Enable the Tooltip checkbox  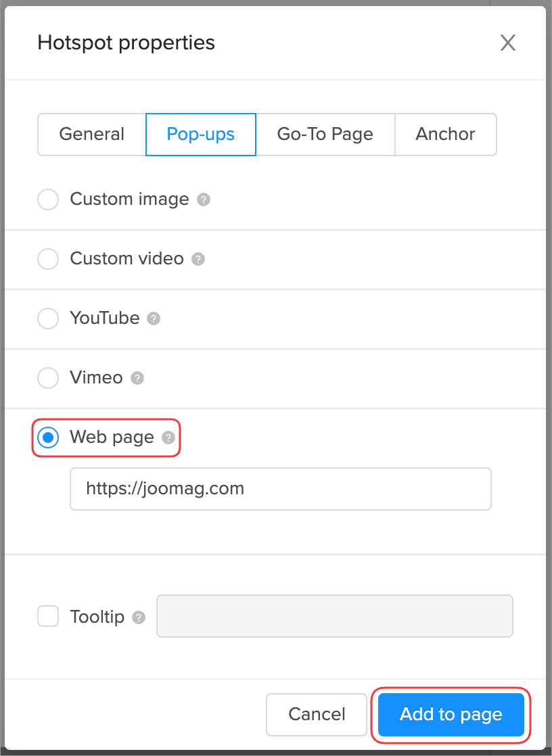pos(48,617)
